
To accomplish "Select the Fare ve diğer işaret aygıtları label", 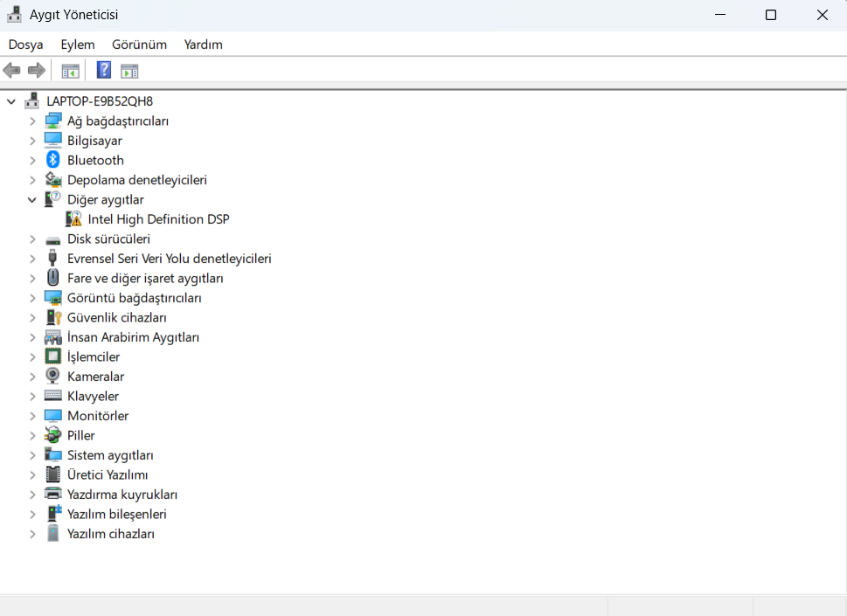I will click(145, 278).
